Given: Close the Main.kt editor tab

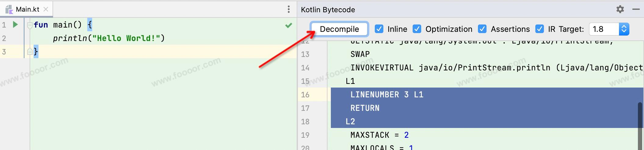Looking at the screenshot, I should pos(46,9).
